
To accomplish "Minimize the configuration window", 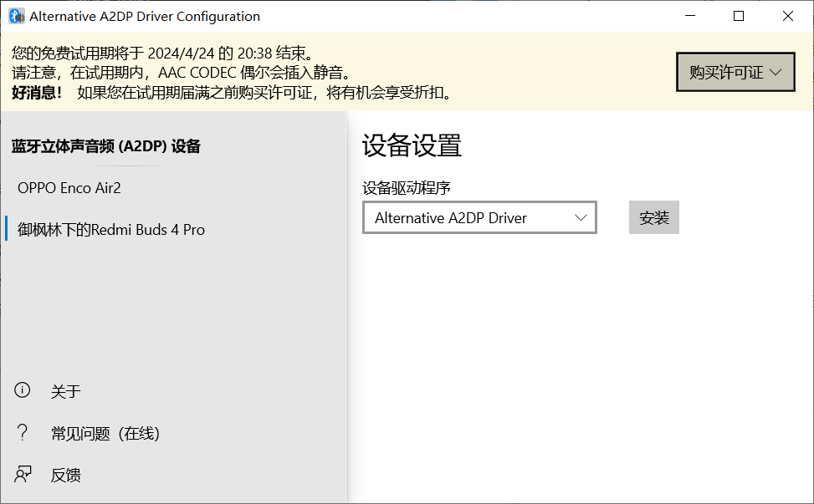I will [689, 15].
